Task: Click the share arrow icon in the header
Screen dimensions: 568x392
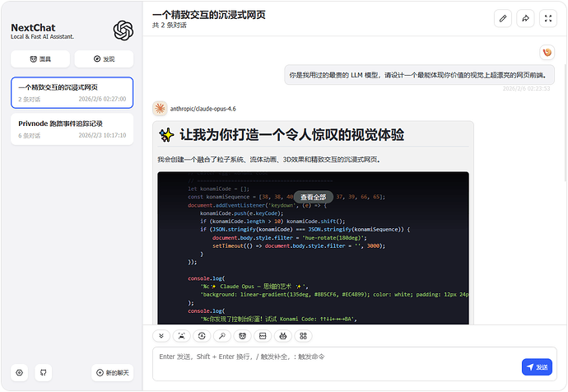Action: pyautogui.click(x=526, y=18)
